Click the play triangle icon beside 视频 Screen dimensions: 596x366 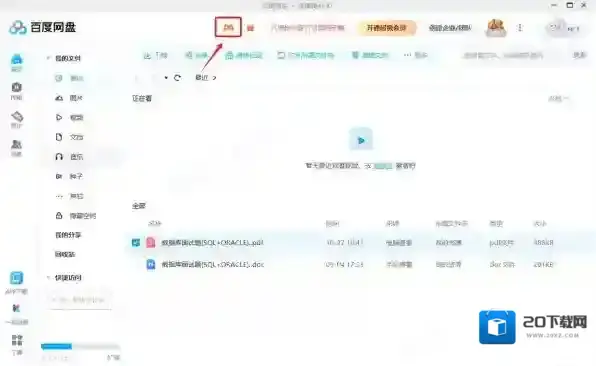click(x=59, y=117)
